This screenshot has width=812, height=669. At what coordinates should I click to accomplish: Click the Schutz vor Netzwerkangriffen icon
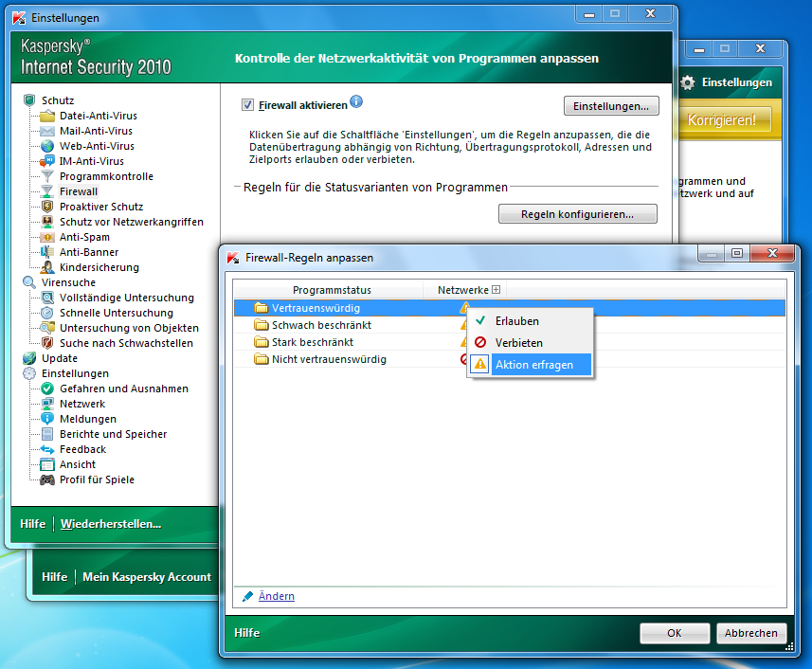(47, 222)
